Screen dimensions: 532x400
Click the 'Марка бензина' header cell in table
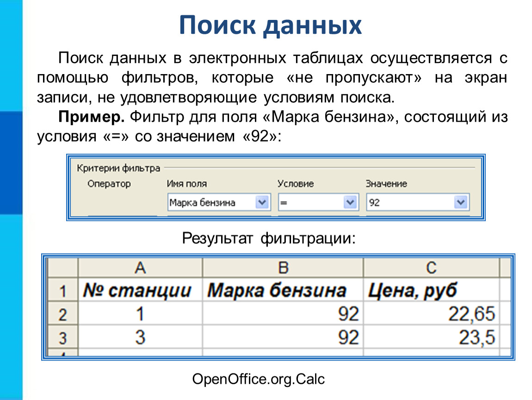point(283,290)
